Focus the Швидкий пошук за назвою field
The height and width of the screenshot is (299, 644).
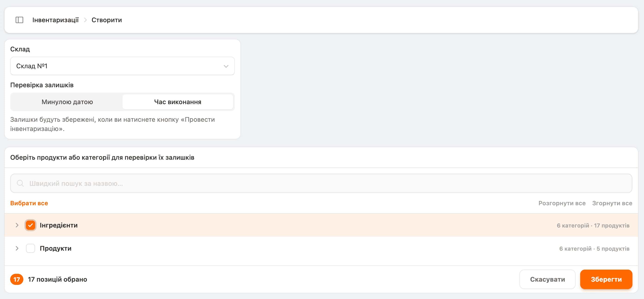[x=321, y=183]
